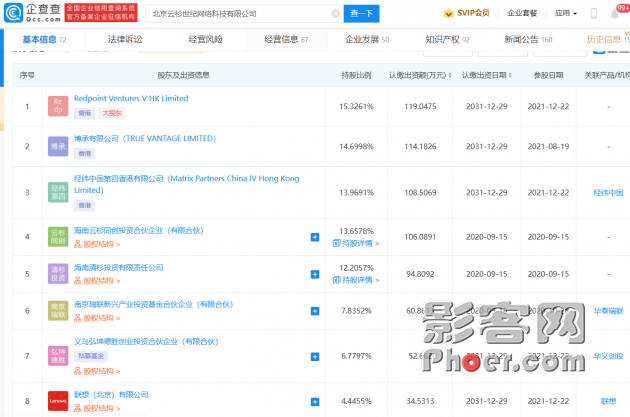Switch to the 经营信息 tab
The width and height of the screenshot is (630, 417).
[286, 39]
